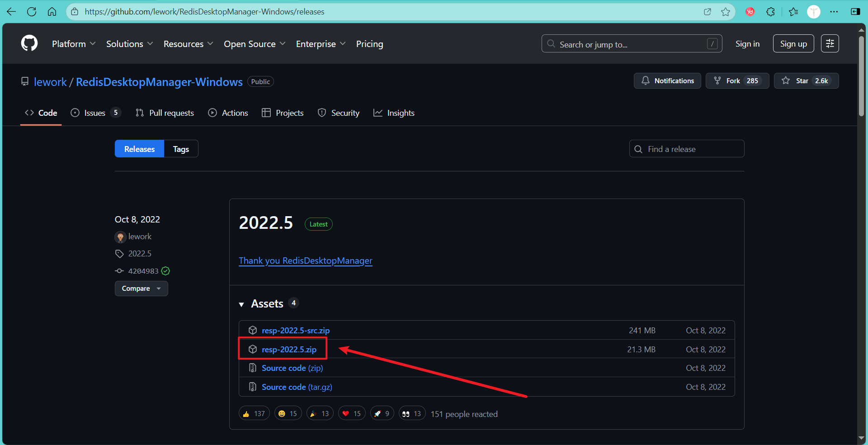Expand the Open Source menu
This screenshot has width=868, height=445.
tap(255, 44)
